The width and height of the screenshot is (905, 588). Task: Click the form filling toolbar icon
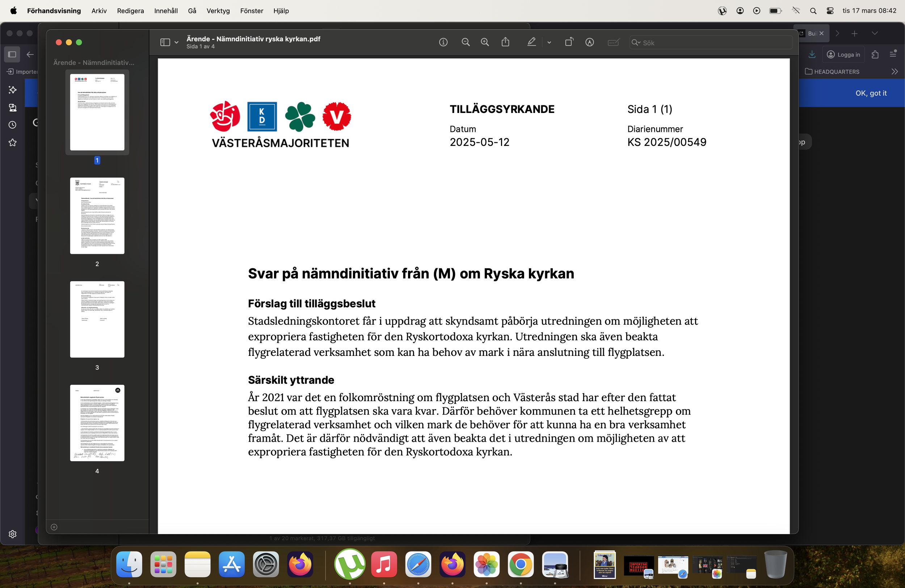point(613,42)
